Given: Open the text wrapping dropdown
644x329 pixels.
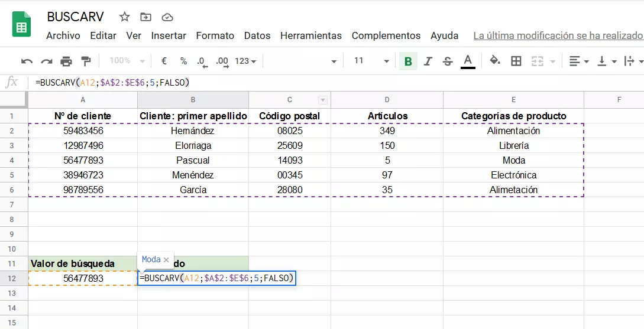Looking at the screenshot, I should (x=633, y=61).
